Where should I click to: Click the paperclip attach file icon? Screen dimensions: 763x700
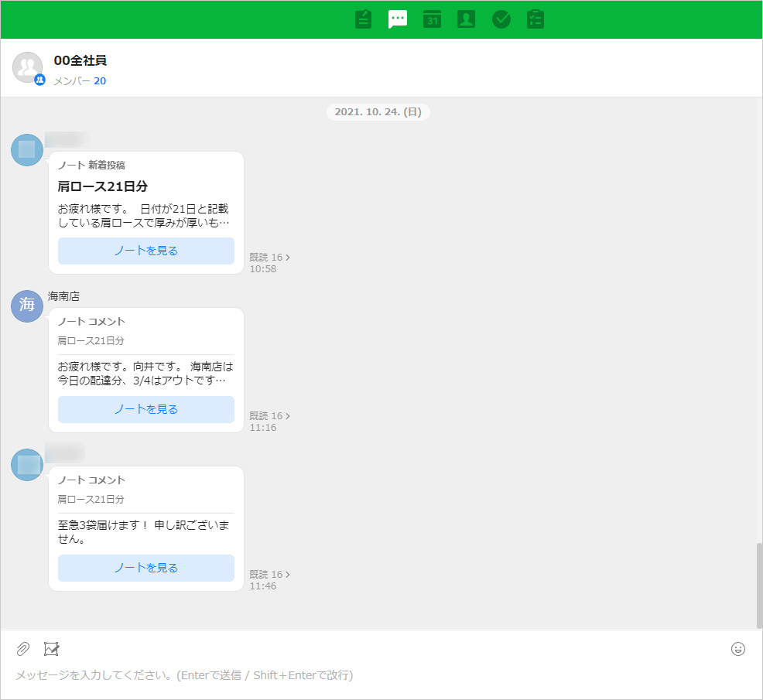click(23, 649)
